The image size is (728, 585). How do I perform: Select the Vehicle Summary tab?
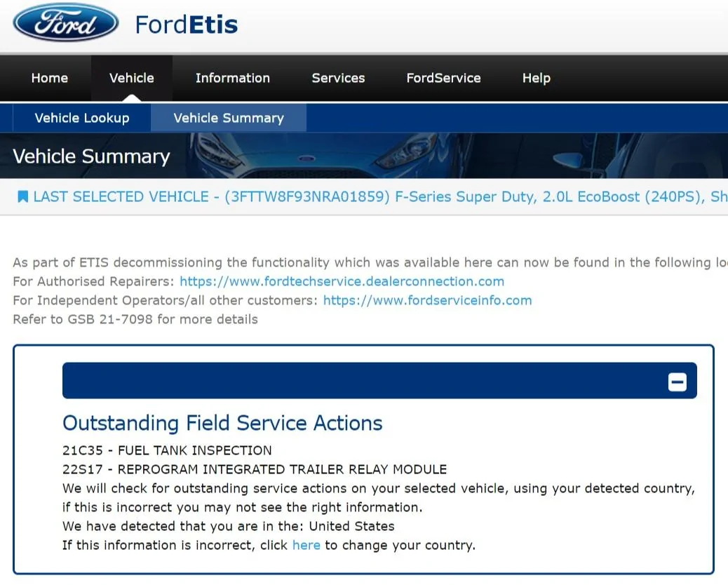[229, 118]
